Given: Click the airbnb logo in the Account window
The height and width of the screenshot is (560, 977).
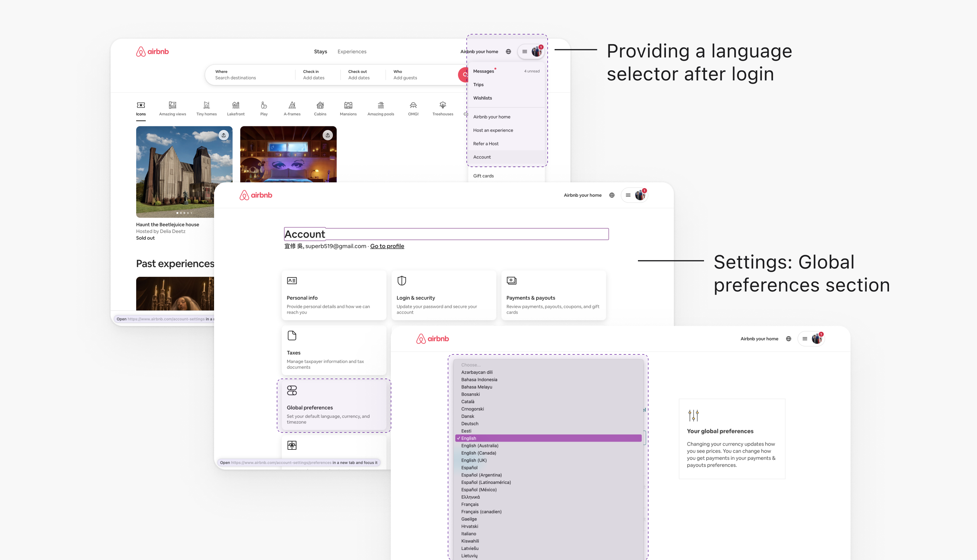Looking at the screenshot, I should (x=256, y=195).
